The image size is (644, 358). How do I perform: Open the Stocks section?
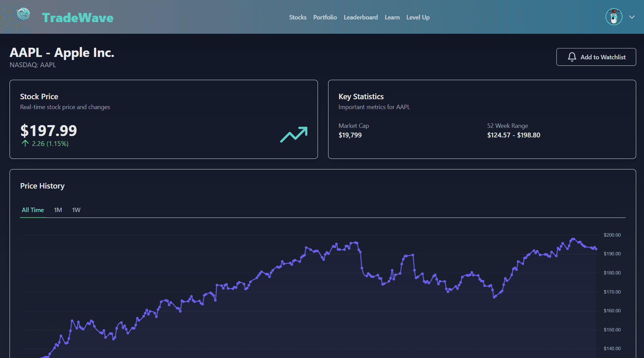(297, 17)
